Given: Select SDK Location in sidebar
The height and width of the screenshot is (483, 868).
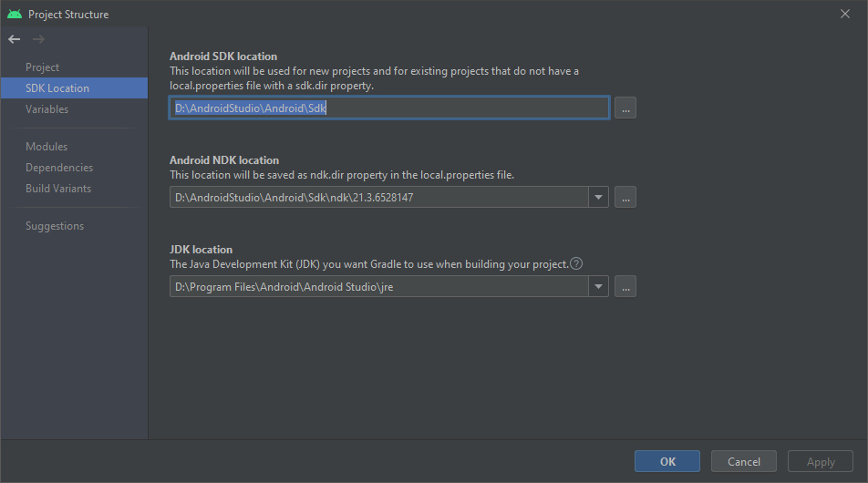Looking at the screenshot, I should pos(57,88).
